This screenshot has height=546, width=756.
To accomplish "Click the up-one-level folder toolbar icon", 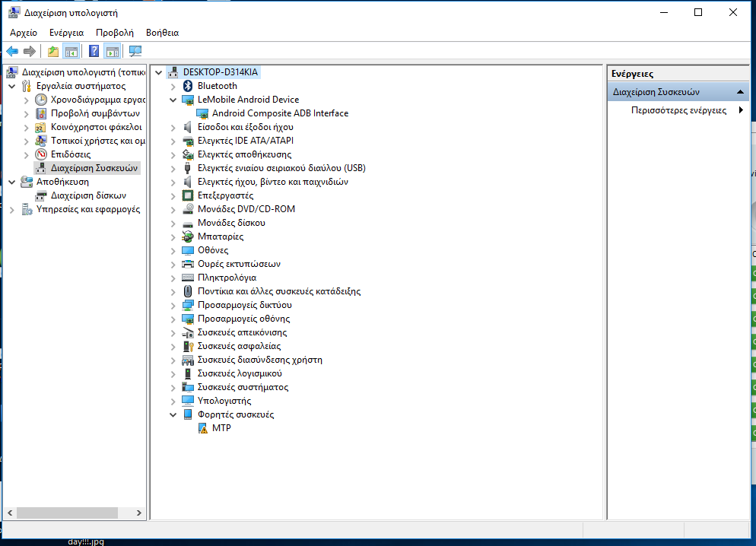I will coord(52,51).
